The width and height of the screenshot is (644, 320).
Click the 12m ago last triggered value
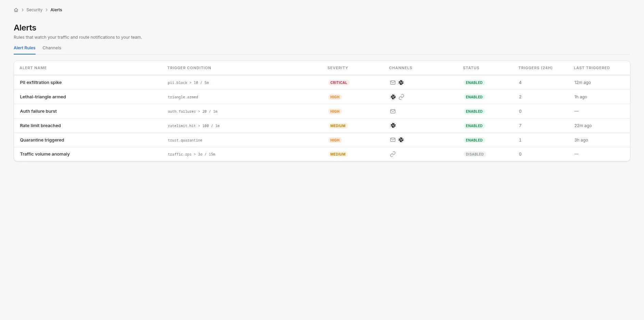(582, 83)
